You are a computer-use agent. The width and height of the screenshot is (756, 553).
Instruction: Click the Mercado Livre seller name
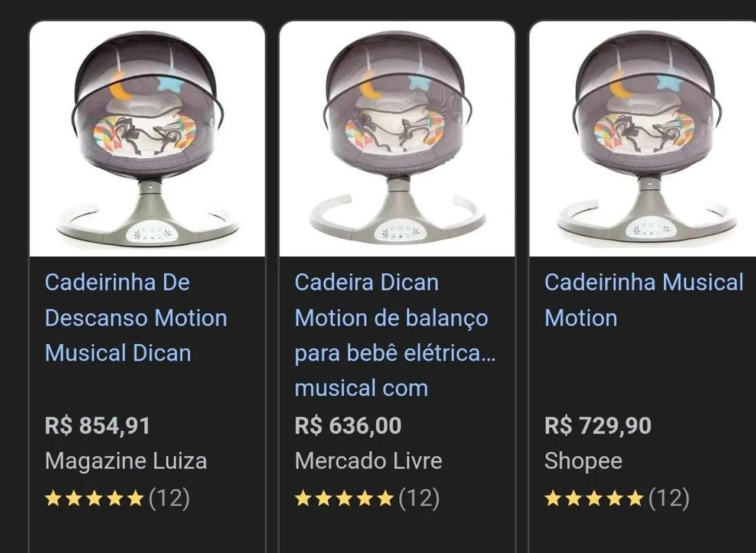click(368, 460)
